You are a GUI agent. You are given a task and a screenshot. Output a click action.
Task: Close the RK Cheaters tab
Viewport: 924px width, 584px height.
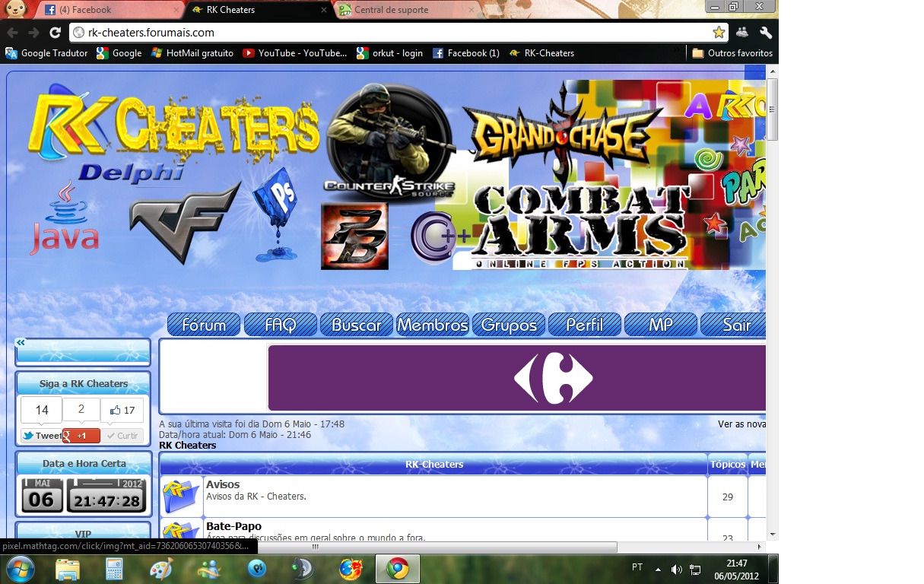[x=322, y=10]
